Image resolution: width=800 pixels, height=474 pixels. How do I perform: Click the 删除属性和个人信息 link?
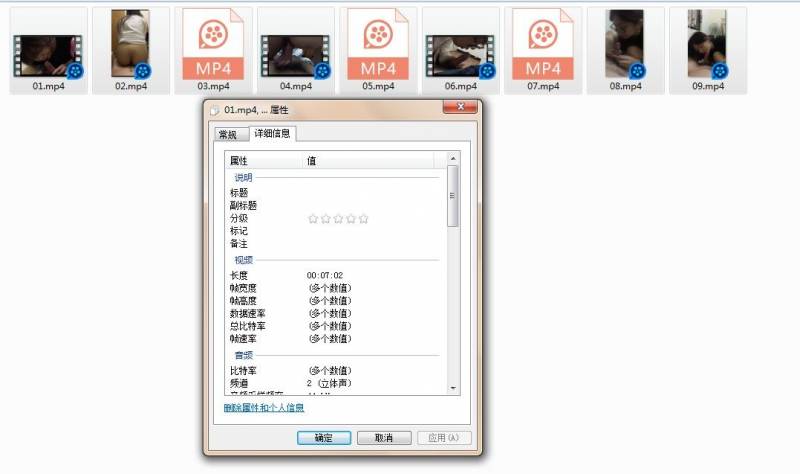tap(266, 408)
